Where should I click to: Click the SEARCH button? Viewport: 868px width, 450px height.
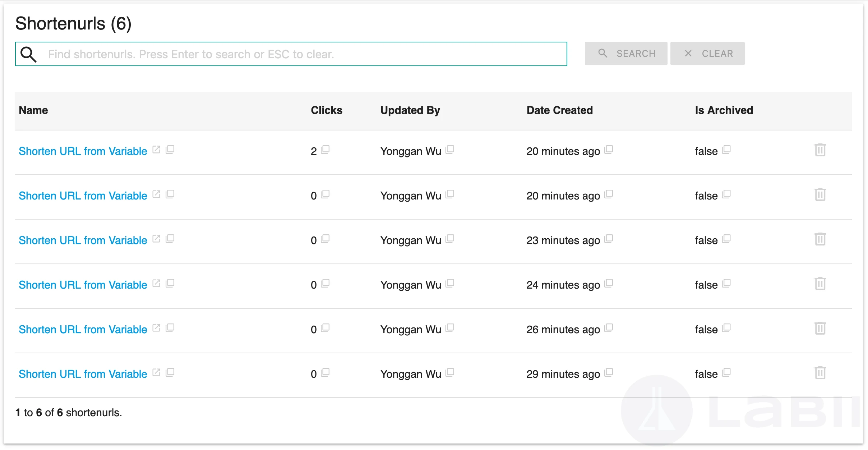626,54
